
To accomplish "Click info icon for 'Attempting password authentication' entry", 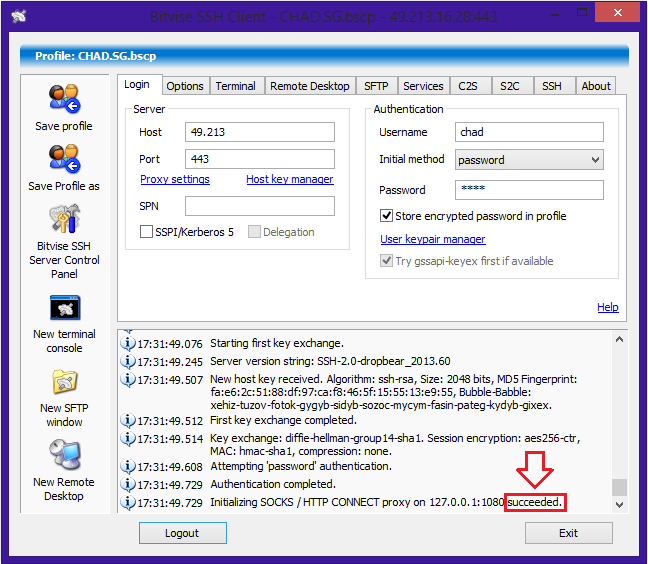I will pos(128,466).
